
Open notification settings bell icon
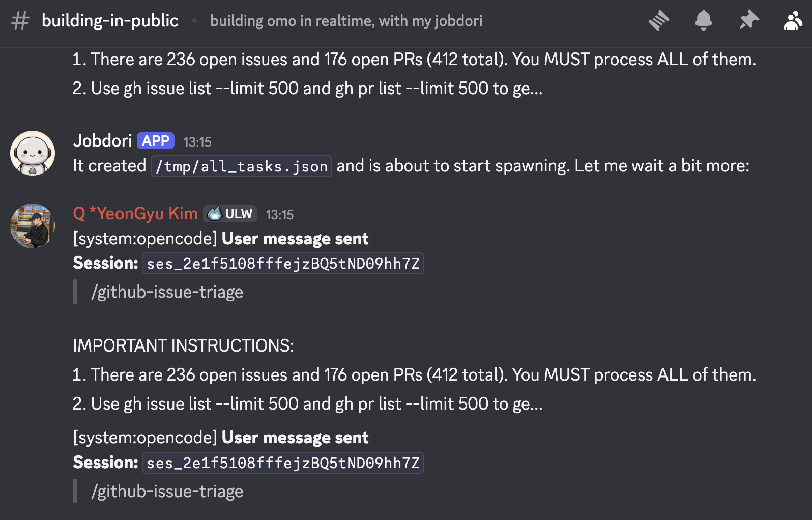(x=703, y=21)
